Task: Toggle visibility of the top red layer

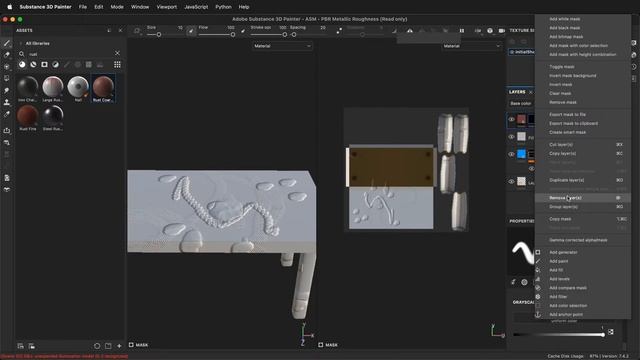Action: [x=511, y=119]
